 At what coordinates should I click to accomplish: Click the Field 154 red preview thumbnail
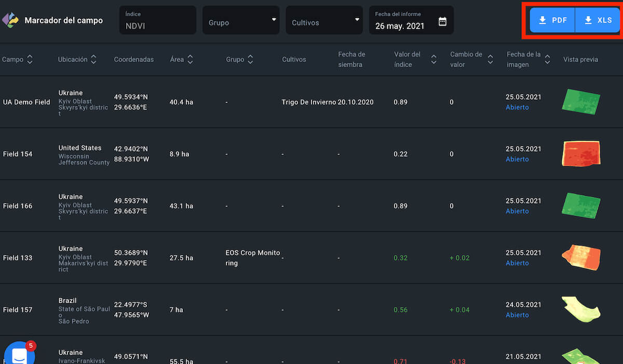pos(580,154)
